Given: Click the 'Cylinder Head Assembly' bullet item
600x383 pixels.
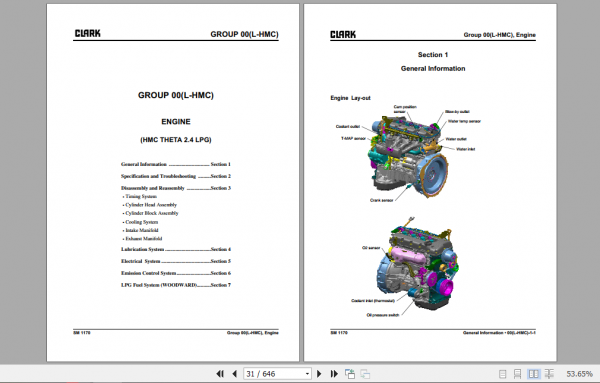Looking at the screenshot, I should [150, 205].
